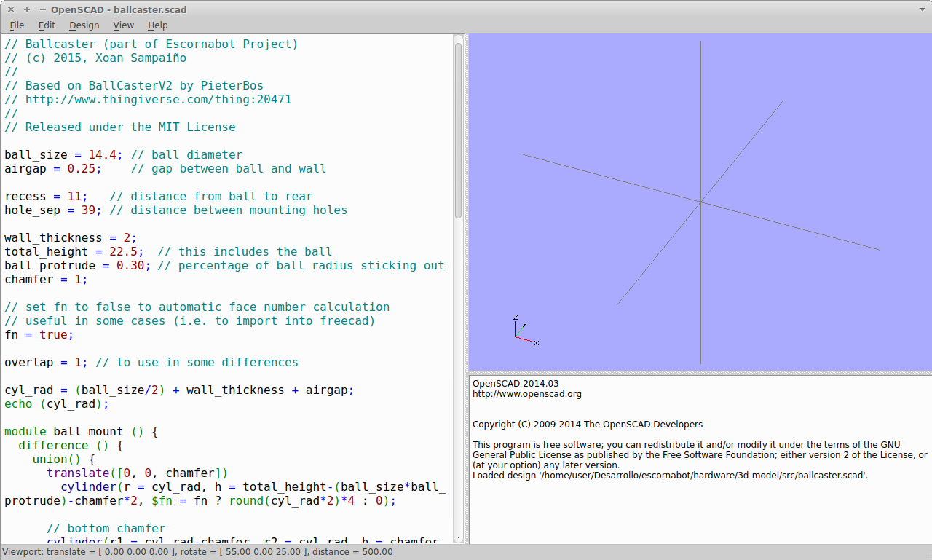932x560 pixels.
Task: Click the 'hole_sep = 39' line
Action: tap(176, 210)
